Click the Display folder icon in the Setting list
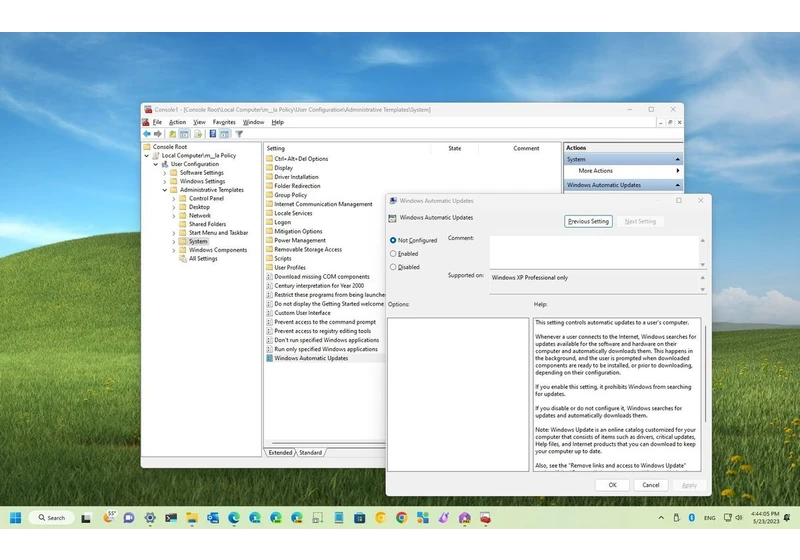This screenshot has height=560, width=800. (x=269, y=167)
